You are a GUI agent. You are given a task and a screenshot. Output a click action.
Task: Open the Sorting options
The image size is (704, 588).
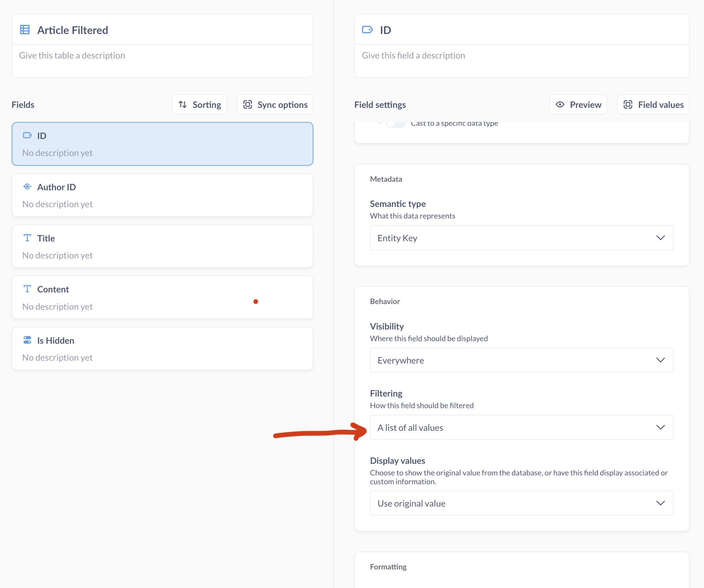[x=200, y=105]
